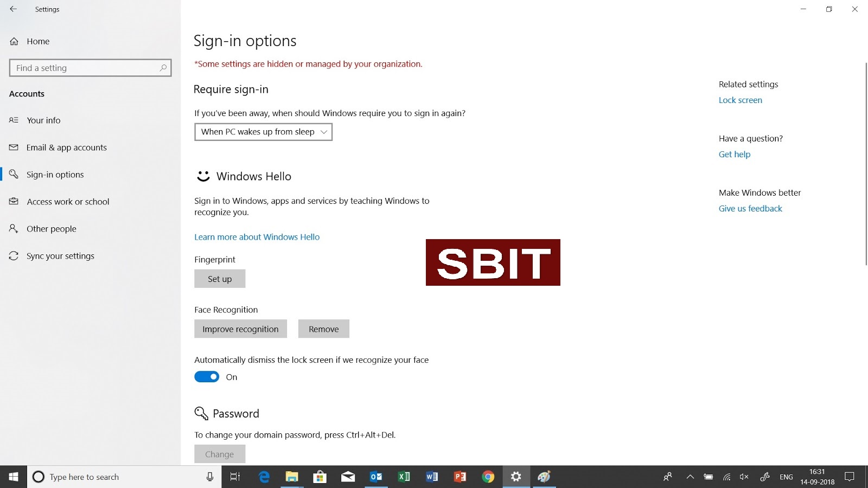This screenshot has width=868, height=488.
Task: Click the Find a setting search box
Action: pos(90,68)
